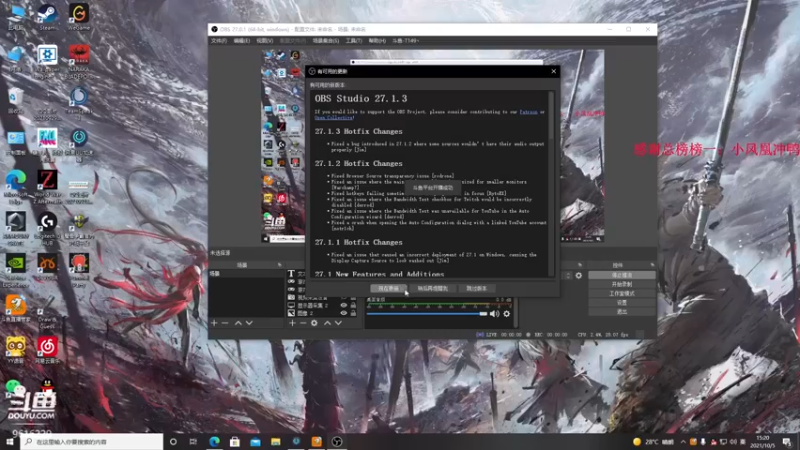The width and height of the screenshot is (800, 450).
Task: Open the 编辑(E) menu in OBS
Action: 242,41
